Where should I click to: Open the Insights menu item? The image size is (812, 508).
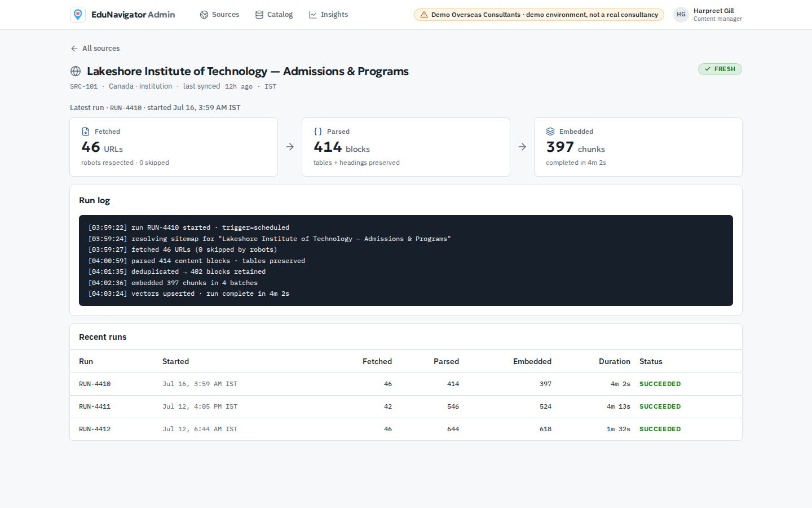(x=329, y=15)
